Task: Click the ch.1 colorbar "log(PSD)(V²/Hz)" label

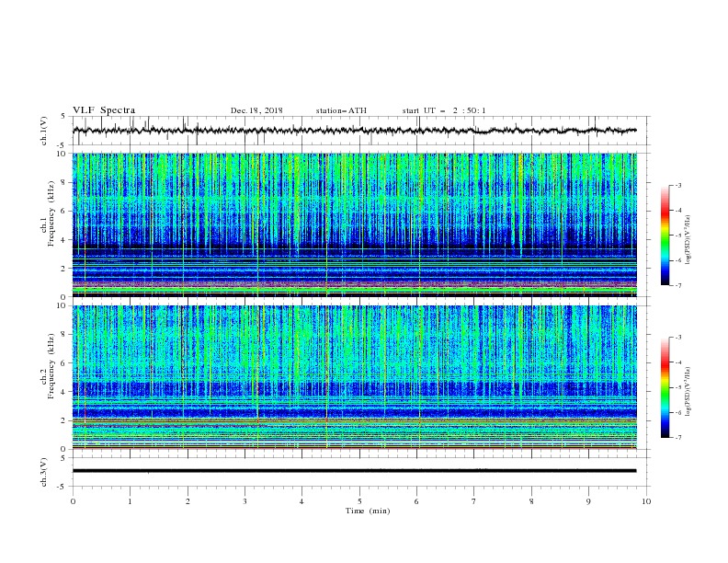Action: [x=688, y=240]
